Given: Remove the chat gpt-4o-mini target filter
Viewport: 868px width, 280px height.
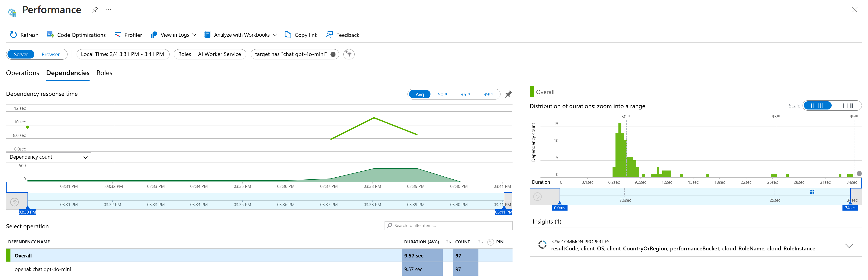Looking at the screenshot, I should coord(333,54).
